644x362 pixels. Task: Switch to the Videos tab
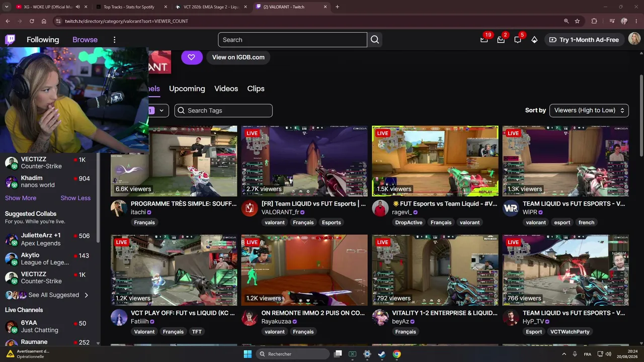click(x=226, y=88)
